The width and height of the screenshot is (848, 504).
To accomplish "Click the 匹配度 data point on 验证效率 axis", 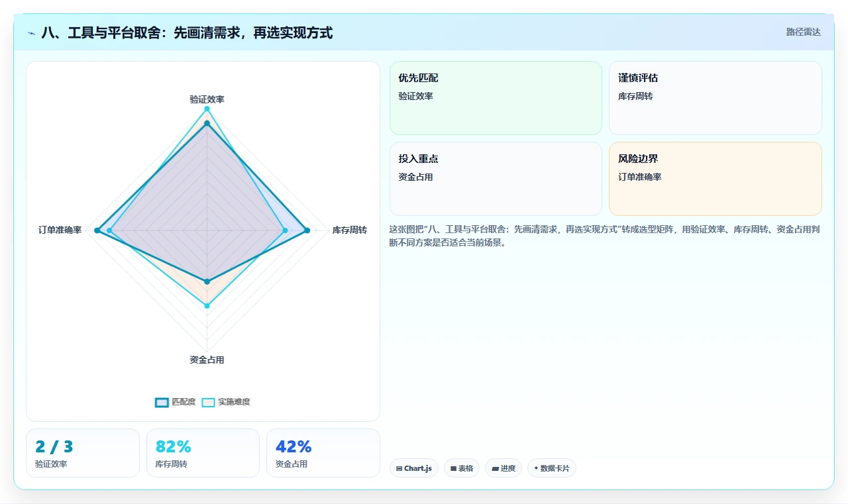I will click(207, 123).
